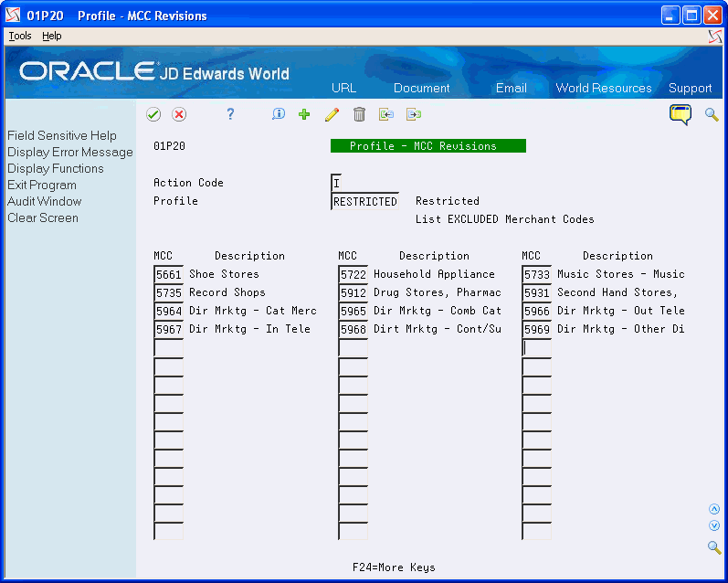Screen dimensions: 728x583
Task: Click the empty MCC field below 5967
Action: [x=169, y=347]
